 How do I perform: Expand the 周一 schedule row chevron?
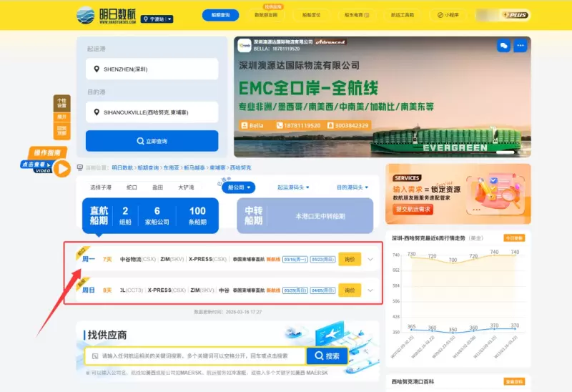click(370, 260)
